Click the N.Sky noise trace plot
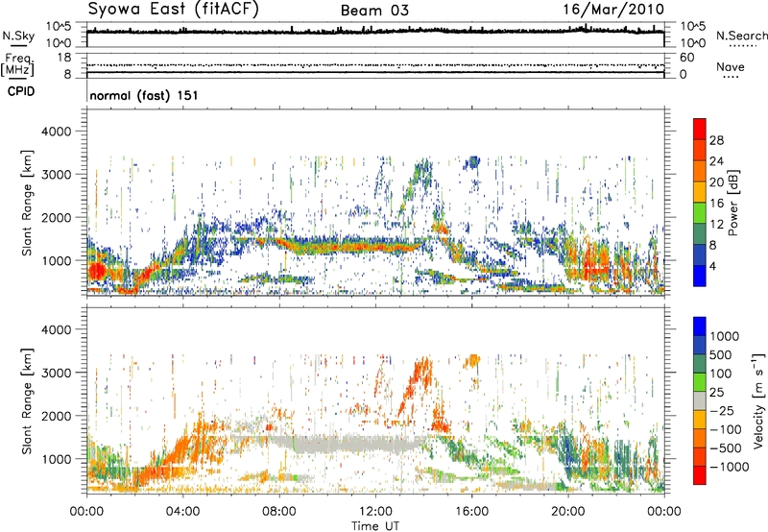The image size is (768, 532). 375,32
